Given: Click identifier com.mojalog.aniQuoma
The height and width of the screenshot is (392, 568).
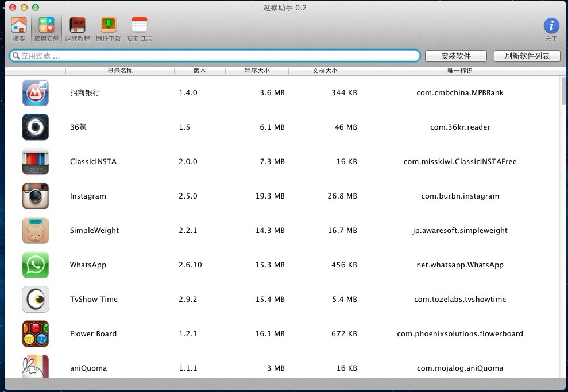Looking at the screenshot, I should (460, 368).
